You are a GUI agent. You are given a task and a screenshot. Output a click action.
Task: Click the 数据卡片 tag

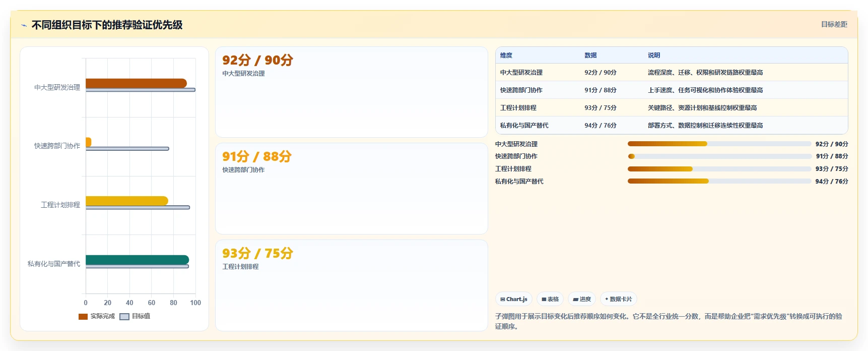(x=619, y=299)
